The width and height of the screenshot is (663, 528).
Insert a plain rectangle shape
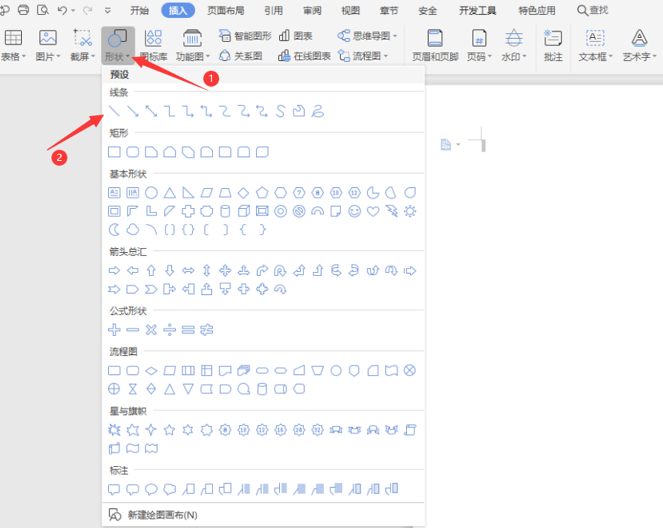click(114, 152)
